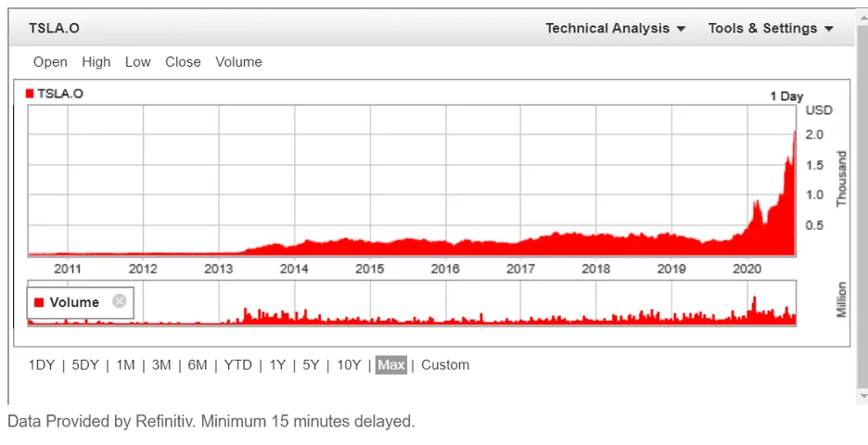Show the Close price series

(x=183, y=62)
